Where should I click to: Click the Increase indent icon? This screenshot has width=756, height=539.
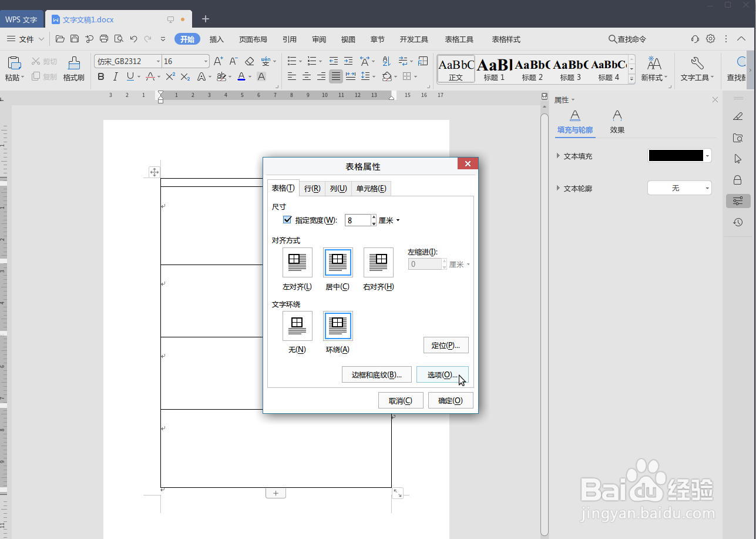pyautogui.click(x=348, y=61)
